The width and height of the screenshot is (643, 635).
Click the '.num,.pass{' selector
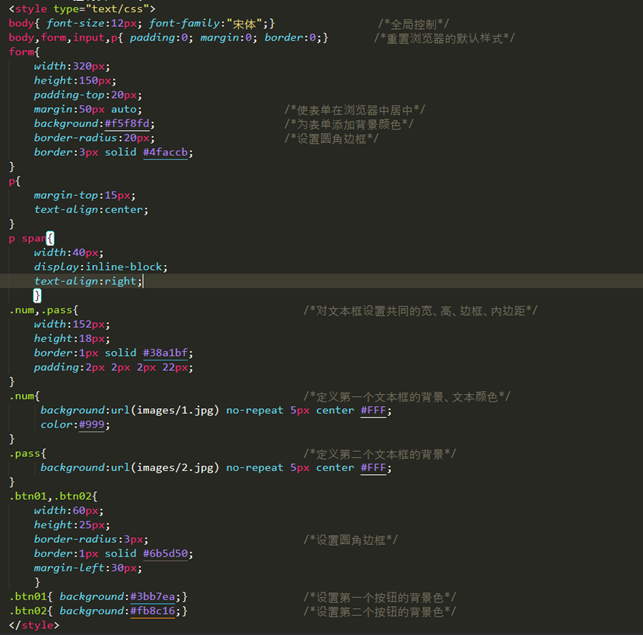tap(43, 310)
